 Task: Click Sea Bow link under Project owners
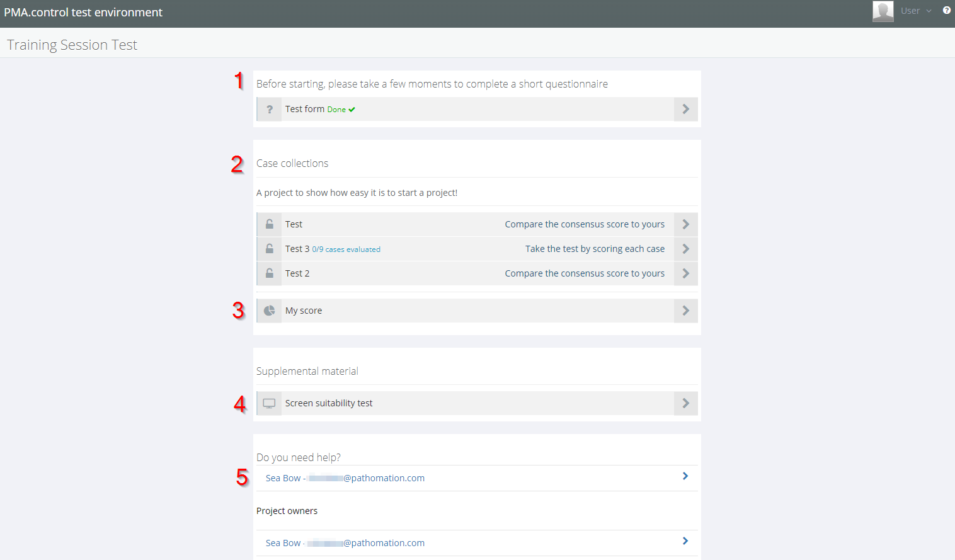click(345, 543)
